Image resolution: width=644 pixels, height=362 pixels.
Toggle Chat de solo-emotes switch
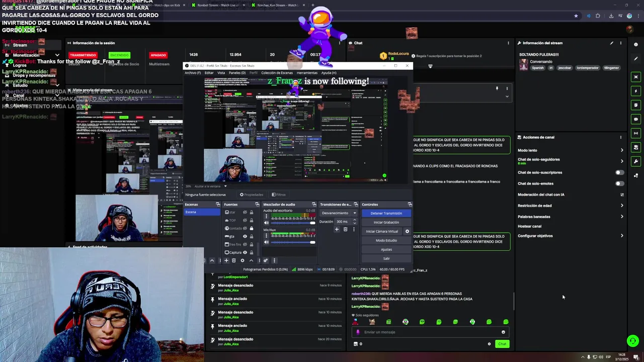[x=619, y=184]
